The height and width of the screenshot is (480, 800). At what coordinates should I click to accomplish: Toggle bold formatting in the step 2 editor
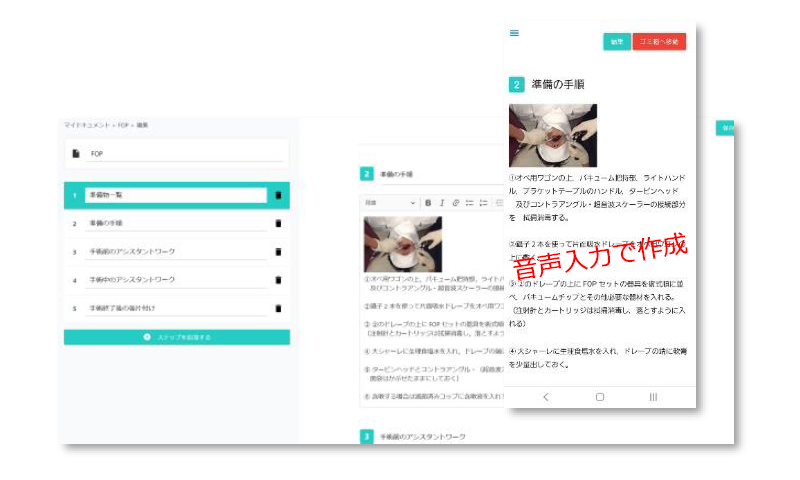pyautogui.click(x=428, y=203)
